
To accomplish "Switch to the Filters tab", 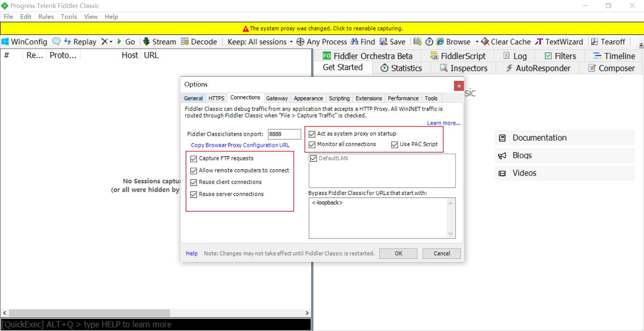I will click(560, 56).
